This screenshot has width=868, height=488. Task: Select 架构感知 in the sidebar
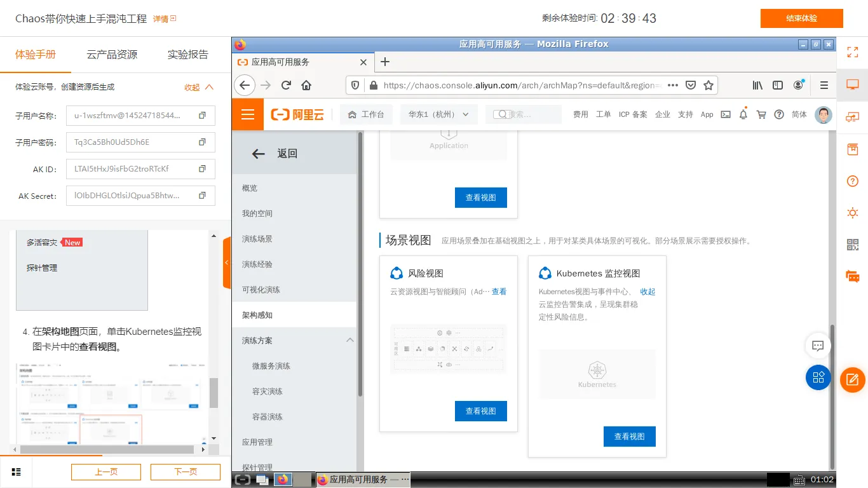tap(294, 315)
